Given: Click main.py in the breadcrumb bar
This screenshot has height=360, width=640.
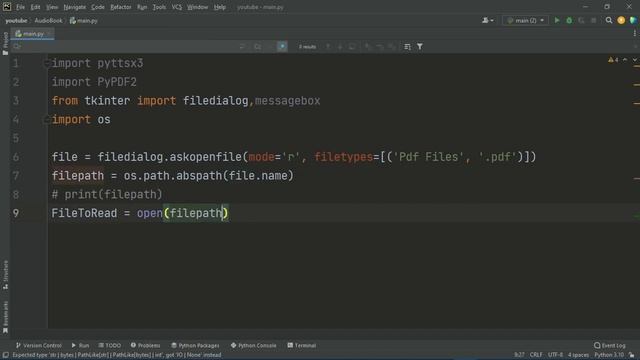Looking at the screenshot, I should [84, 20].
